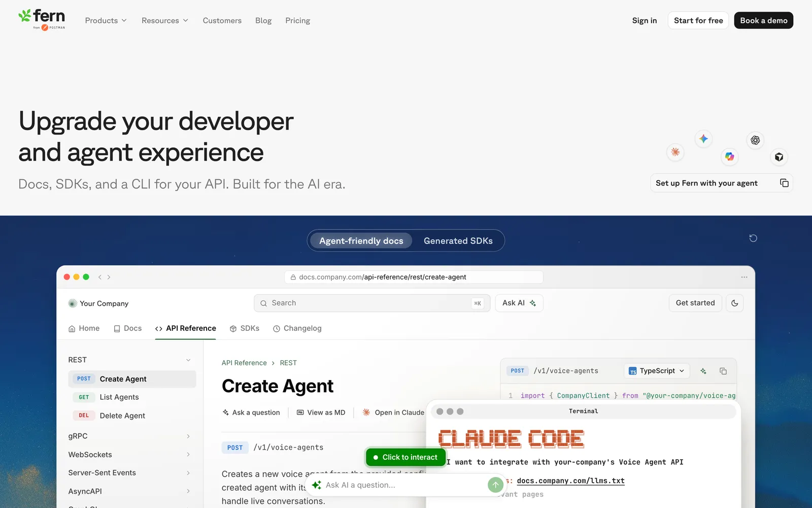Screen dimensions: 812x508
Task: Click the Set up Fern with your agent text
Action: (706, 183)
